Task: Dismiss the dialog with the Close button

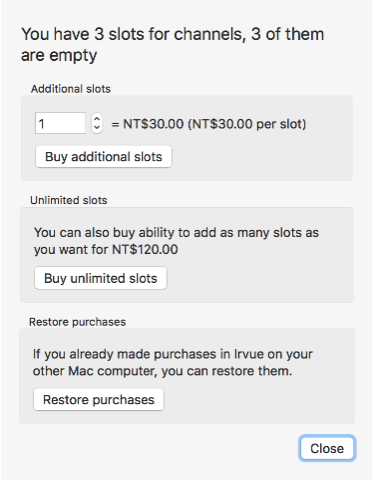Action: coord(327,448)
